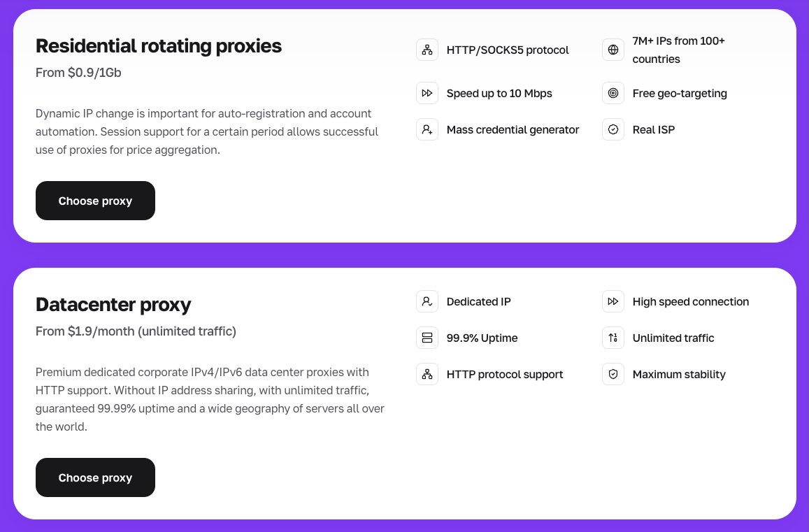809x532 pixels.
Task: Click the High speed connection icon
Action: click(x=613, y=301)
